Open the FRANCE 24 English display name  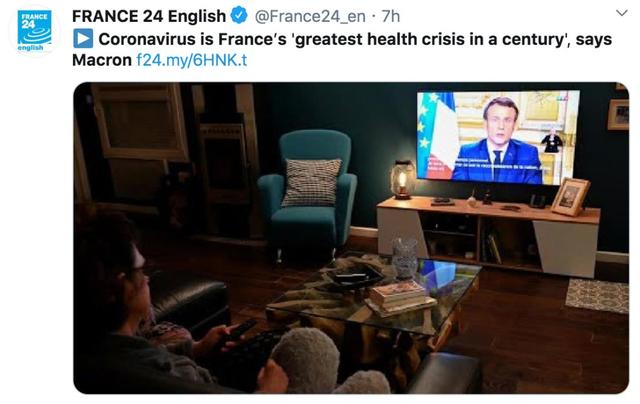click(x=149, y=16)
